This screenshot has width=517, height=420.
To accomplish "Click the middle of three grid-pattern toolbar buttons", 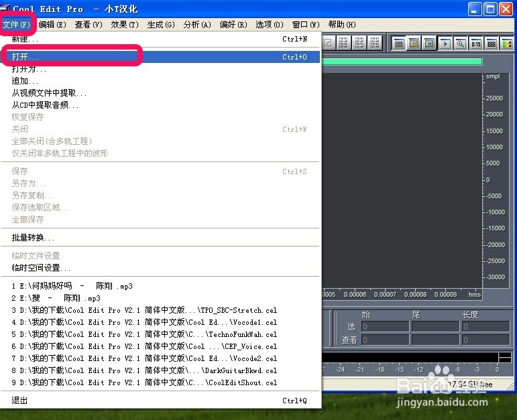I will point(359,43).
